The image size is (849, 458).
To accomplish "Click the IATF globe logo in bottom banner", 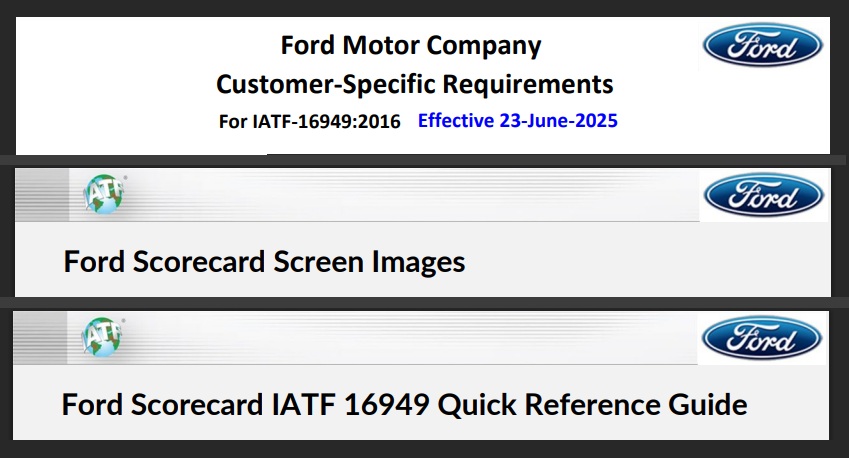I will pyautogui.click(x=103, y=337).
